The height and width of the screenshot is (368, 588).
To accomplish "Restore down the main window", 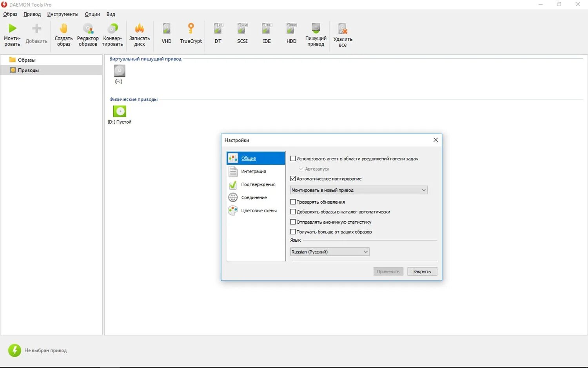I will (x=559, y=4).
